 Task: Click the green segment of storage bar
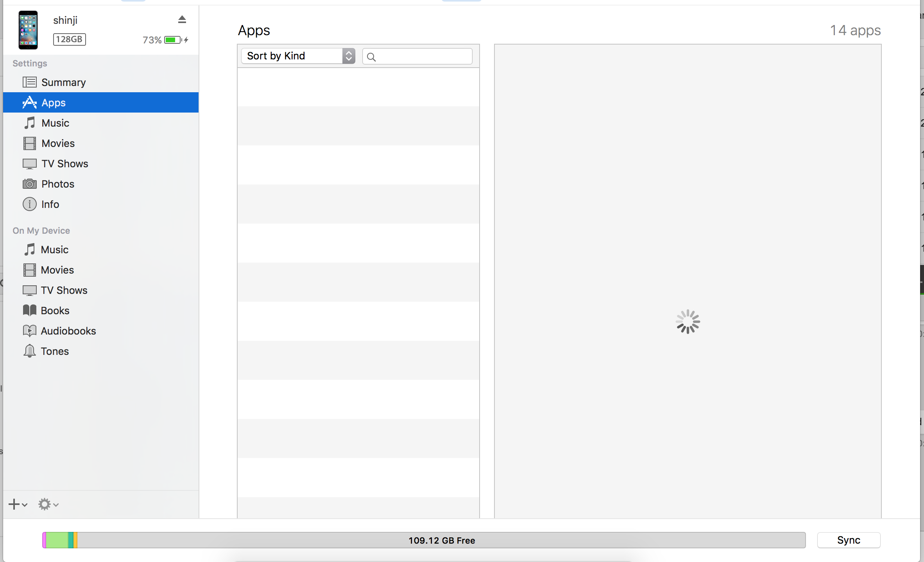57,540
